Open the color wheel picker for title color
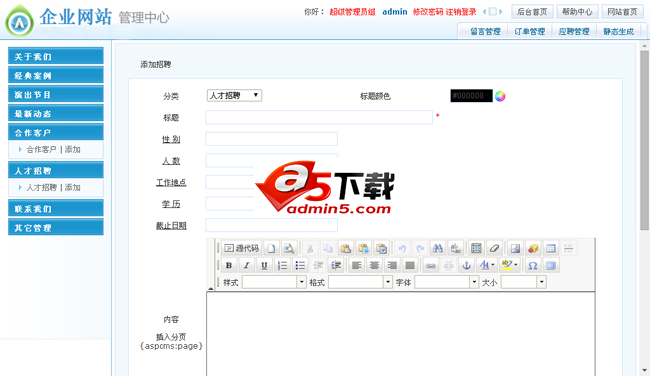The width and height of the screenshot is (650, 376). point(500,96)
